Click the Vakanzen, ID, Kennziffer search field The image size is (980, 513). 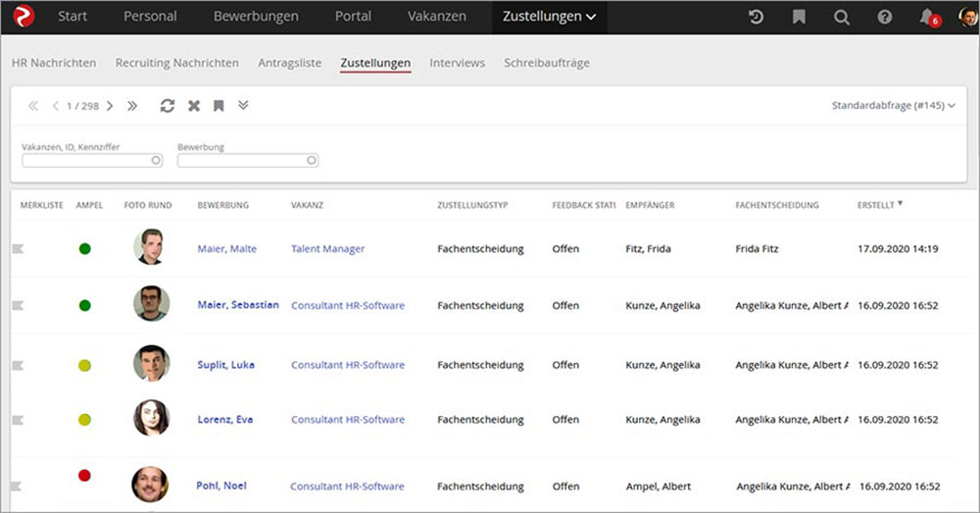(x=91, y=161)
